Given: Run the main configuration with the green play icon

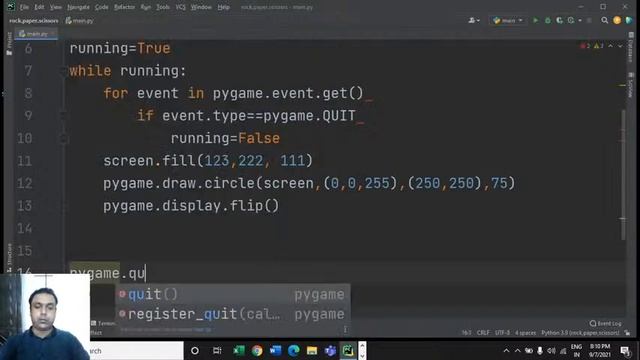Looking at the screenshot, I should click(536, 20).
